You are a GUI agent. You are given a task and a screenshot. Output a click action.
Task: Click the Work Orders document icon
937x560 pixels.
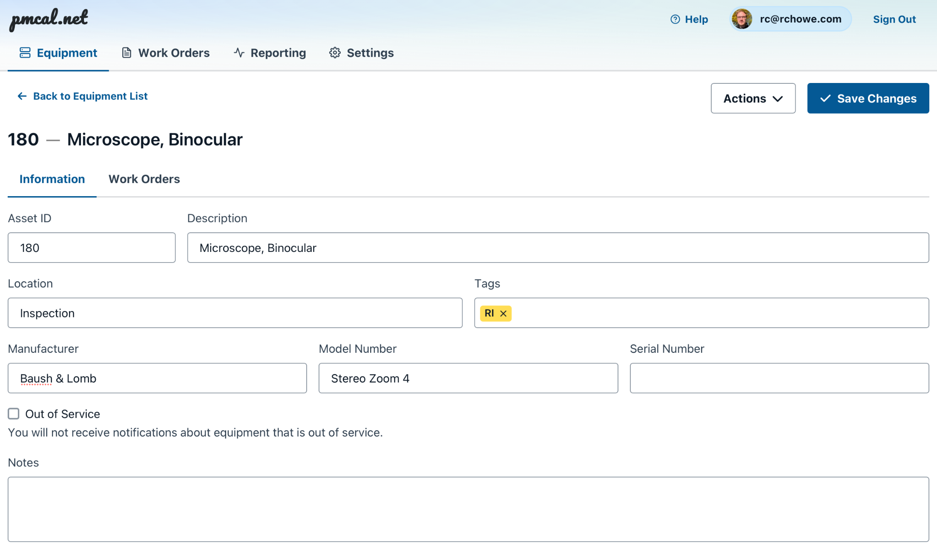[x=126, y=53]
